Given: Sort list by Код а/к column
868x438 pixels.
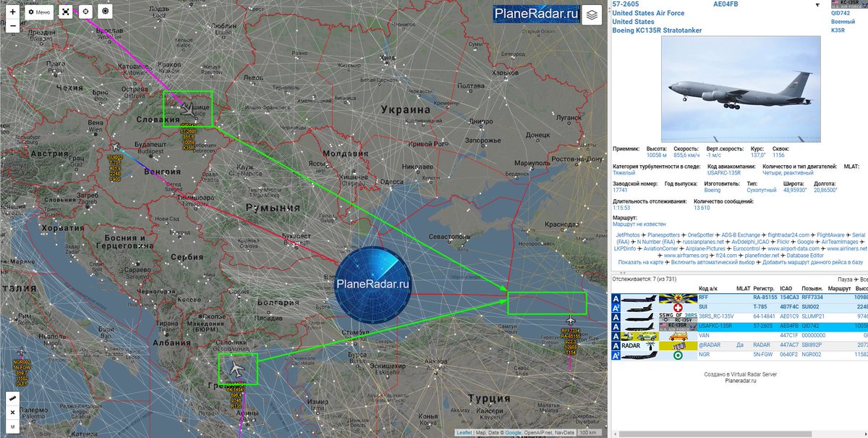Looking at the screenshot, I should coord(708,289).
